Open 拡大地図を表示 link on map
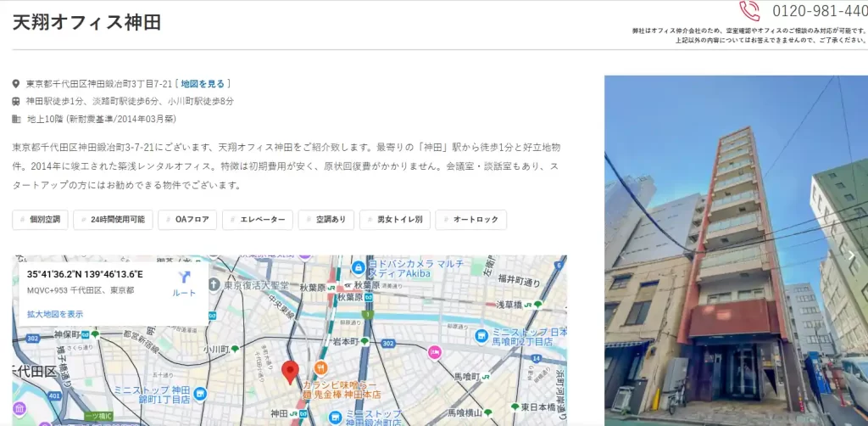The height and width of the screenshot is (426, 868). point(55,314)
